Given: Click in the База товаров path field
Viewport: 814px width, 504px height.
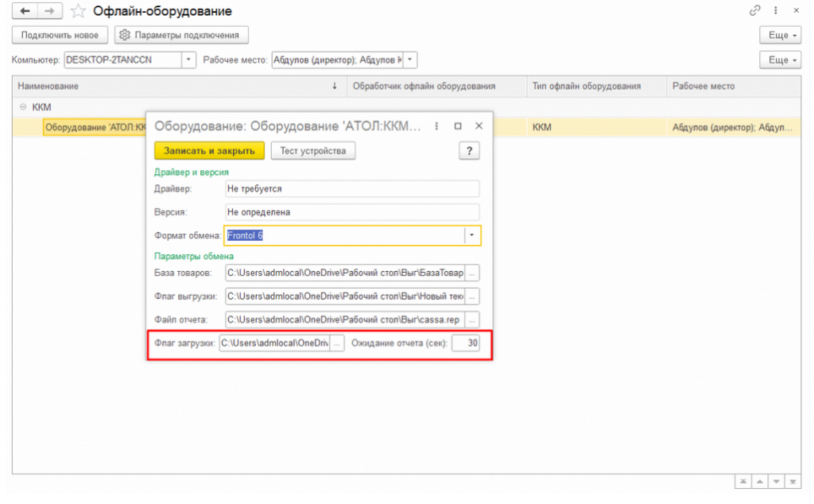Looking at the screenshot, I should (345, 273).
